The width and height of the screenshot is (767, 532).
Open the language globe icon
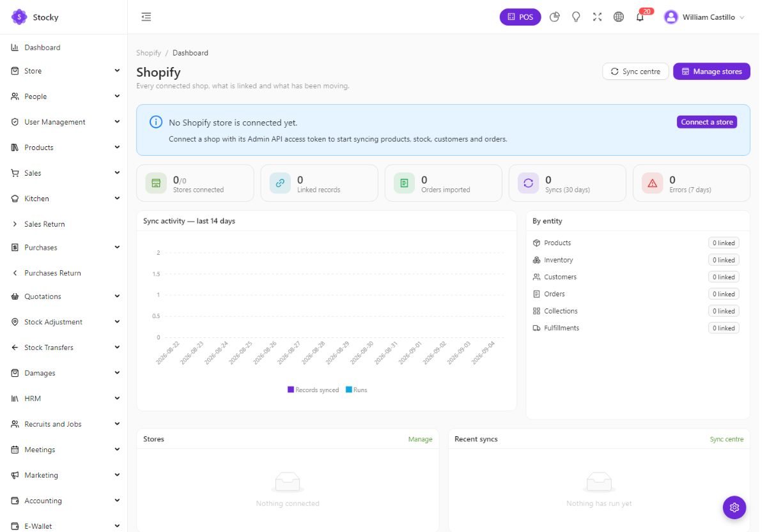coord(618,17)
